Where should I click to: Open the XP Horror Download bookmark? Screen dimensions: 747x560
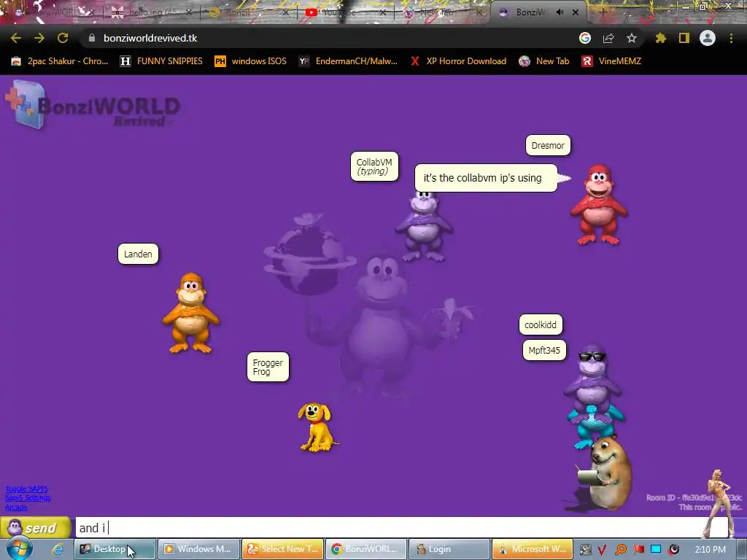(x=459, y=61)
